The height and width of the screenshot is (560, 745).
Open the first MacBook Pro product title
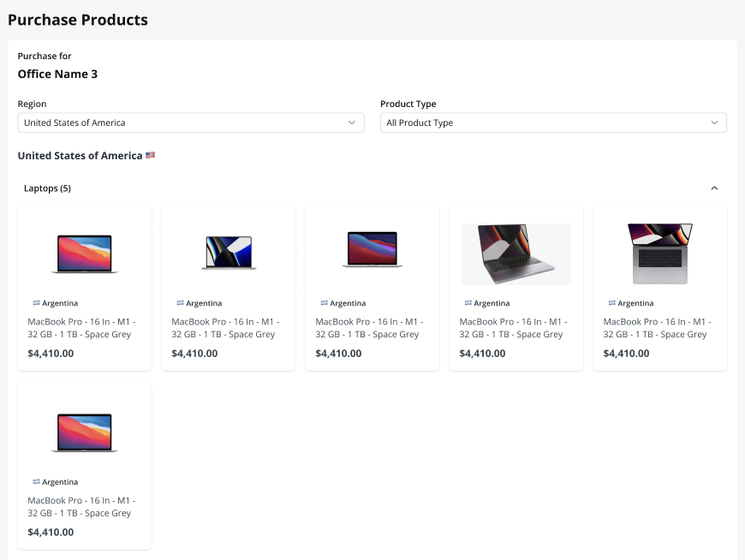(81, 328)
